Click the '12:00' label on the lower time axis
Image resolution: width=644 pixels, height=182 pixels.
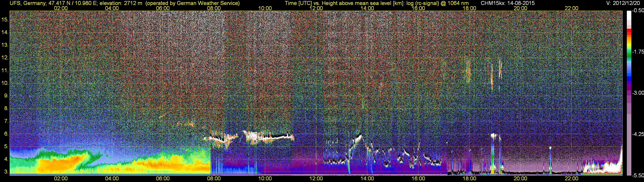click(316, 179)
